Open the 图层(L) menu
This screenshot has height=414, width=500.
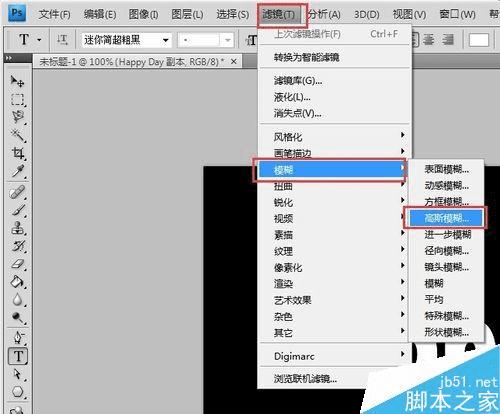[x=187, y=14]
